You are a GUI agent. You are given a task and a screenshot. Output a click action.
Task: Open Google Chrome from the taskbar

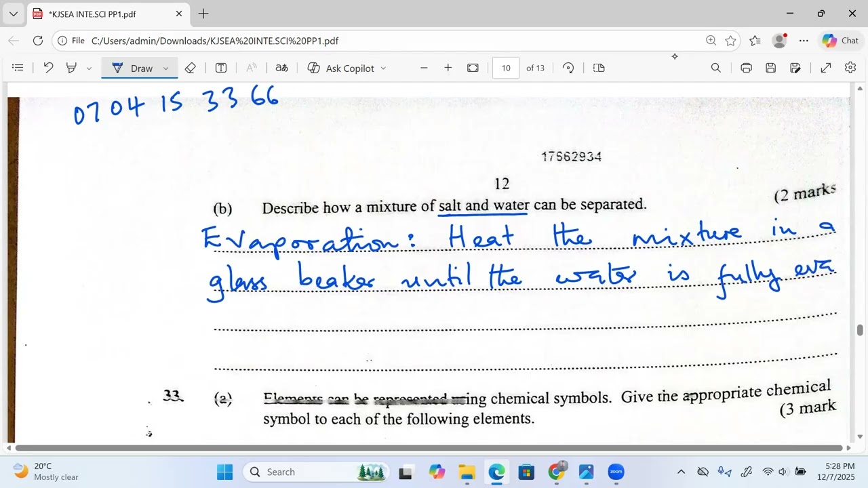click(x=556, y=472)
